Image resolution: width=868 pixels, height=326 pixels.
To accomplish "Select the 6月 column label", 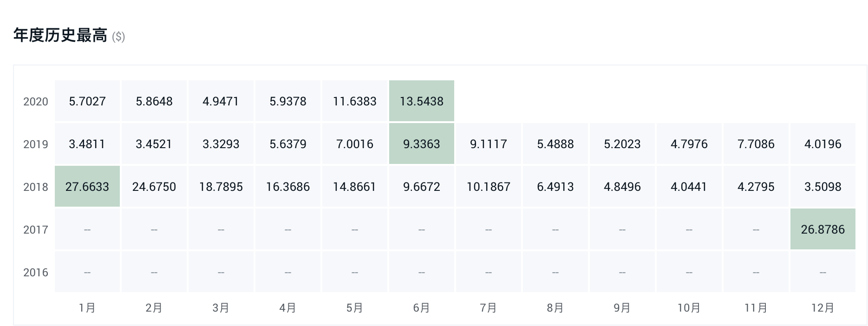I will 421,308.
